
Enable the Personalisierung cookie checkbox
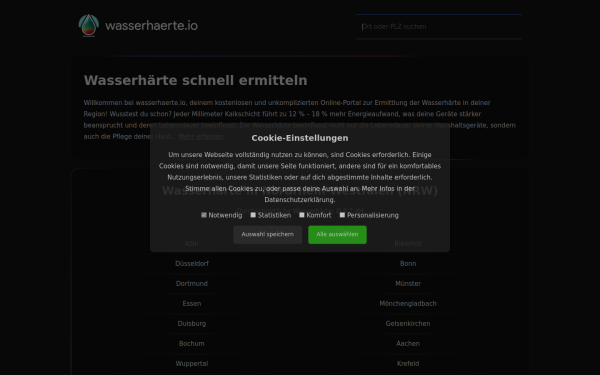tap(342, 215)
